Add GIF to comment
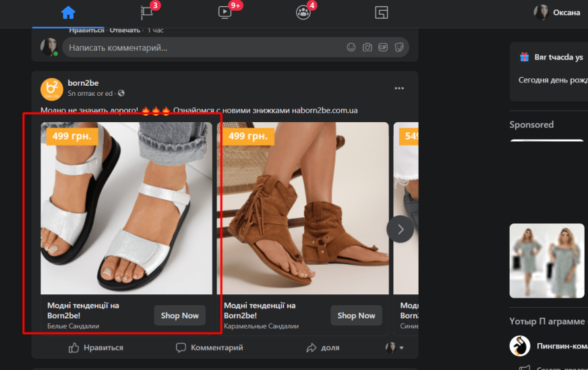 [x=383, y=47]
